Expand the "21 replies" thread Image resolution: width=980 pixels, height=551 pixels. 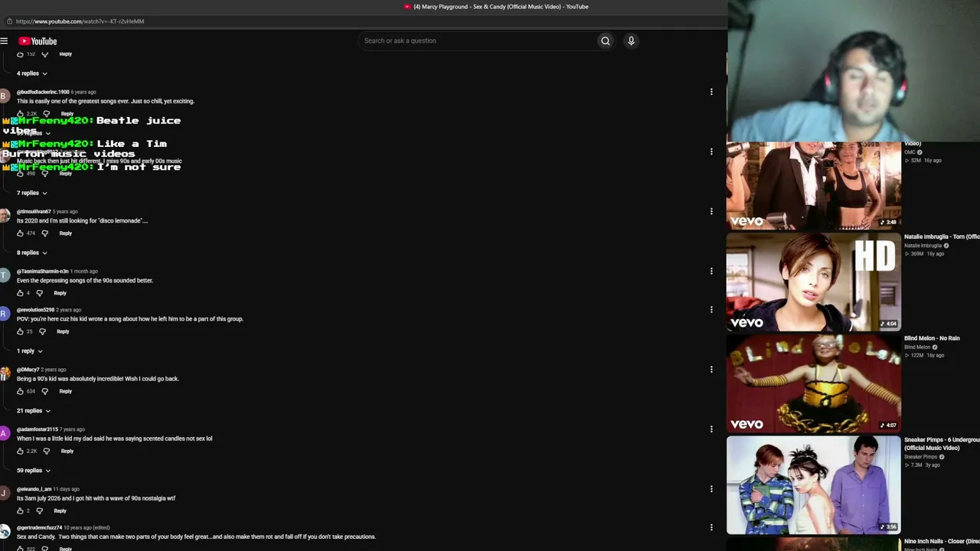coord(34,411)
